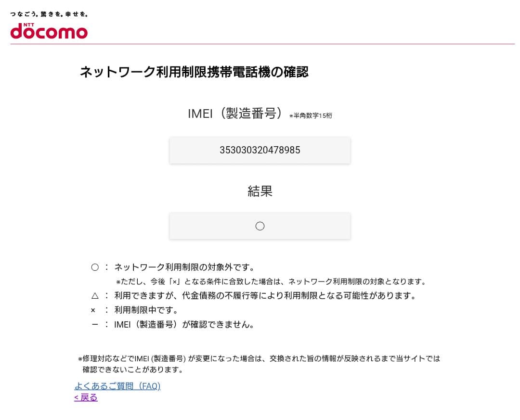This screenshot has height=420, width=520.
Task: Click the ※半角数字15桁 note text
Action: click(311, 116)
